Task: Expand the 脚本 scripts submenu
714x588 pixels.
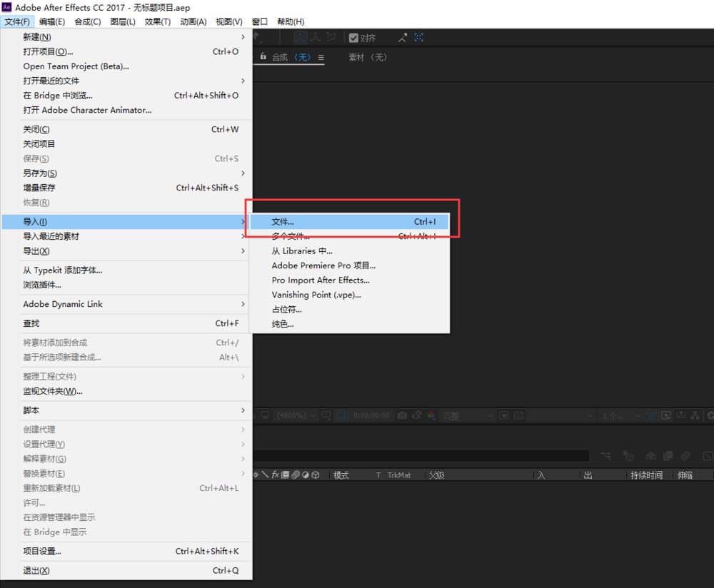Action: [x=126, y=410]
